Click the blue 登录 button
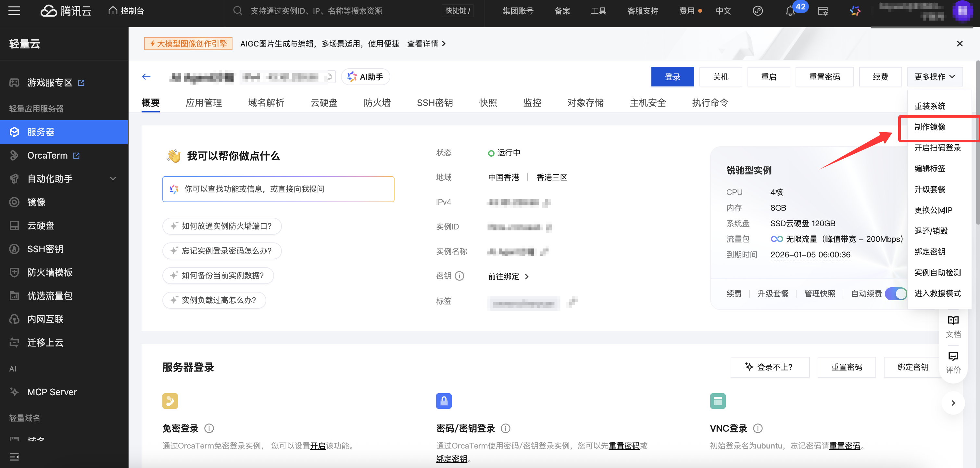The image size is (980, 468). click(x=672, y=77)
